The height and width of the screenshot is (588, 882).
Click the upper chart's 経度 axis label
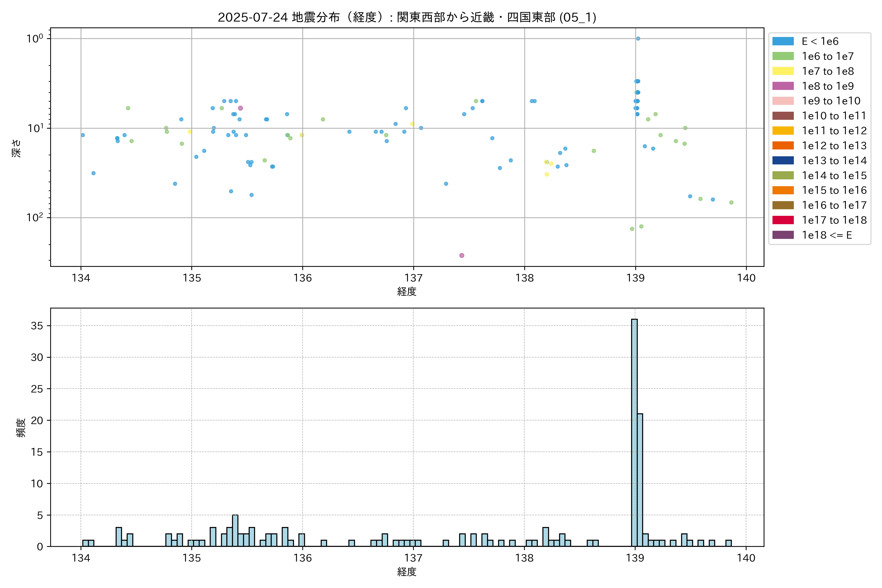[407, 291]
